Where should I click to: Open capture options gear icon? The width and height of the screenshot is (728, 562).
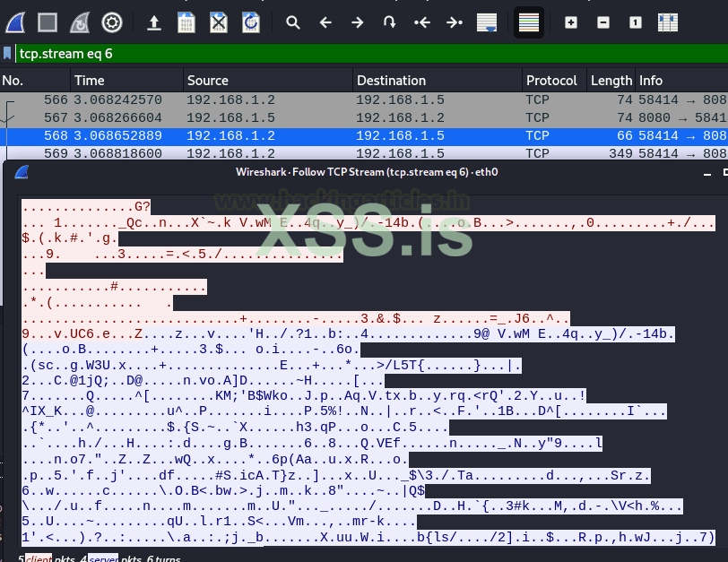[112, 22]
